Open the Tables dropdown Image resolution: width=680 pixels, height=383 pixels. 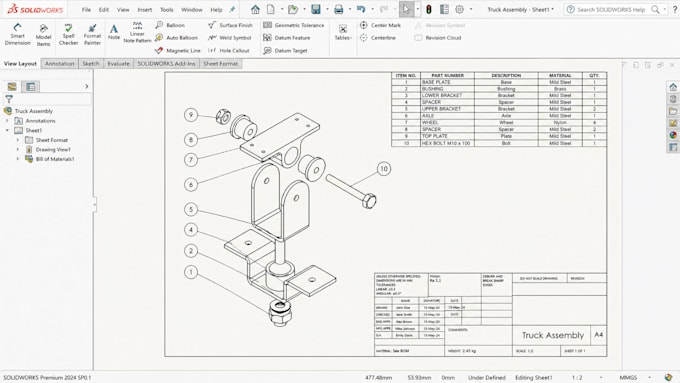pos(343,33)
